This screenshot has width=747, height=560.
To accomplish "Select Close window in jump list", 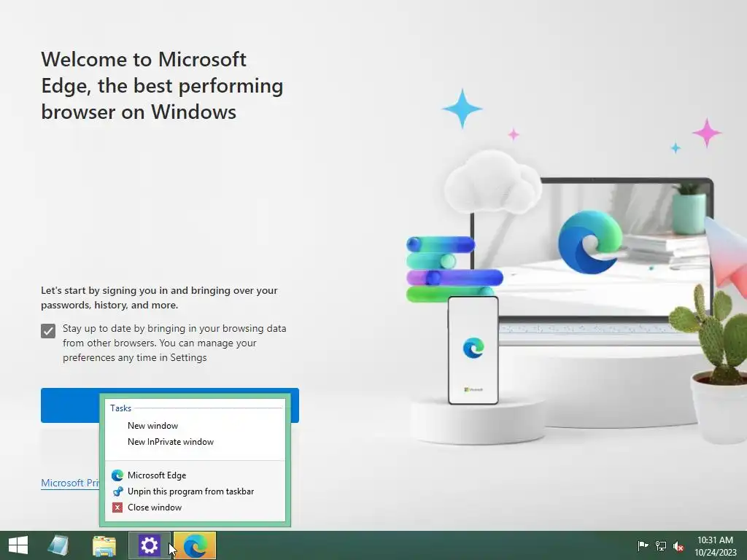I will (x=195, y=507).
